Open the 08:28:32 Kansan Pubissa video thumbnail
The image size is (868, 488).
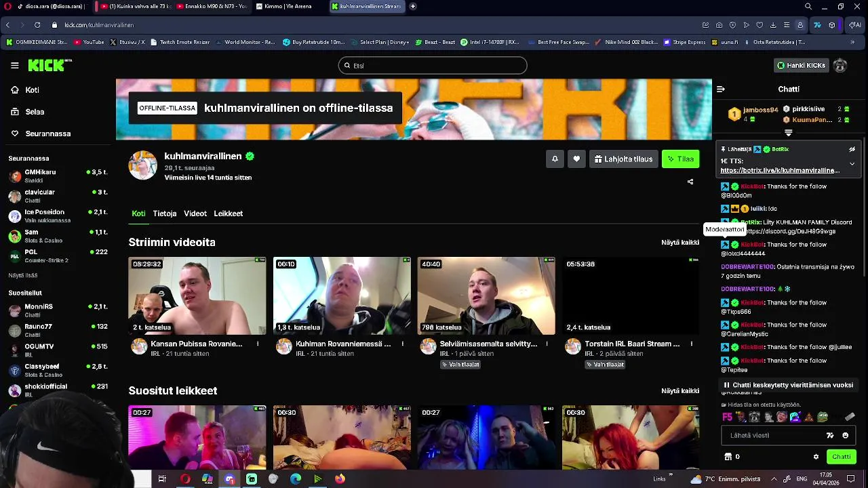pyautogui.click(x=197, y=296)
